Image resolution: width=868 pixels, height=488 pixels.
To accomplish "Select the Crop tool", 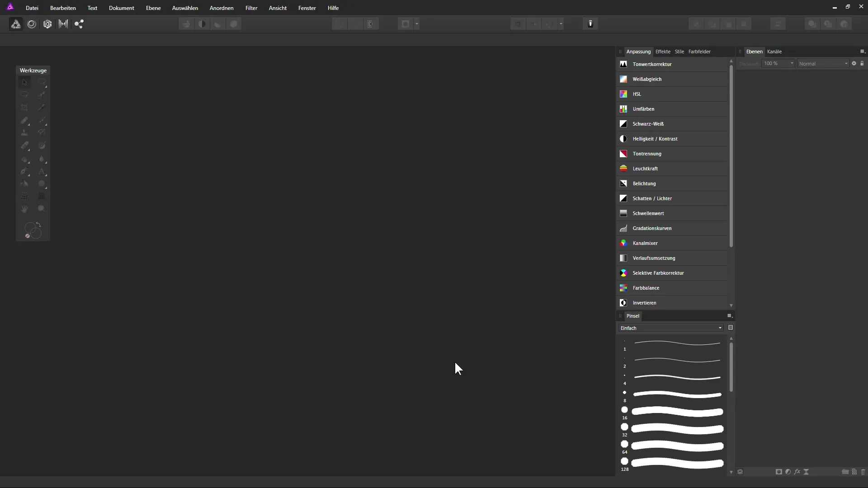I will (24, 108).
